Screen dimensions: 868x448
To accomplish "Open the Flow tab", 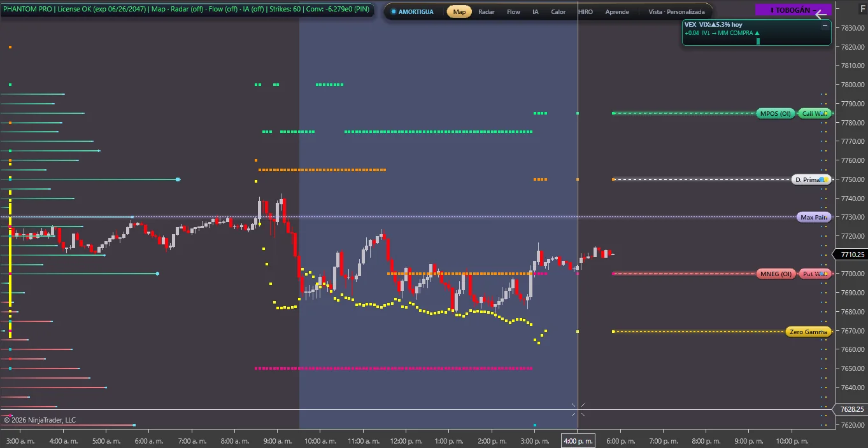I will 513,11.
